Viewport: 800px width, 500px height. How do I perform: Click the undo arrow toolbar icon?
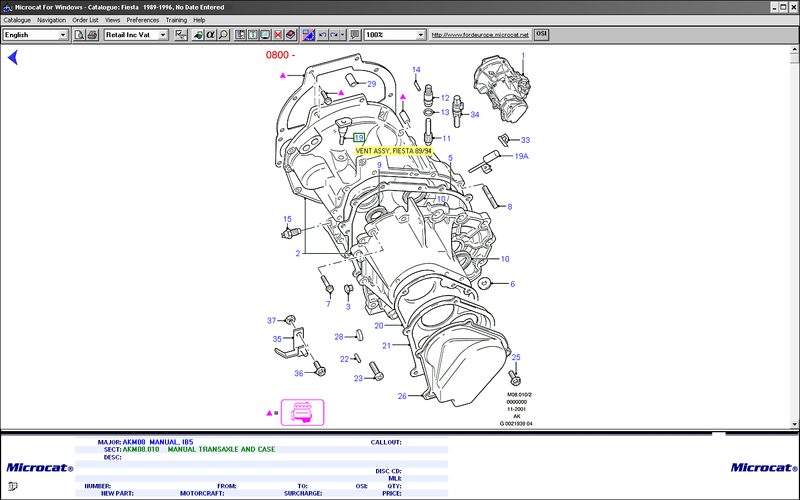[x=322, y=35]
